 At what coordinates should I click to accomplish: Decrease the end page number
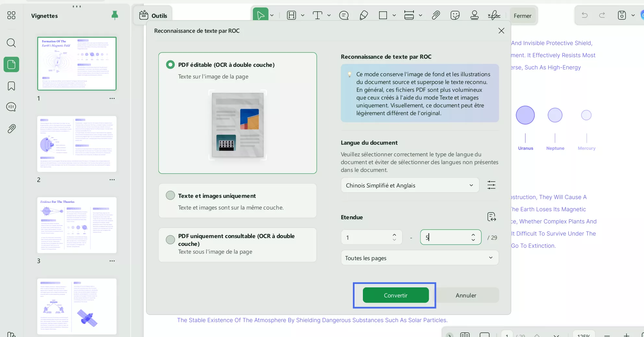tap(473, 240)
